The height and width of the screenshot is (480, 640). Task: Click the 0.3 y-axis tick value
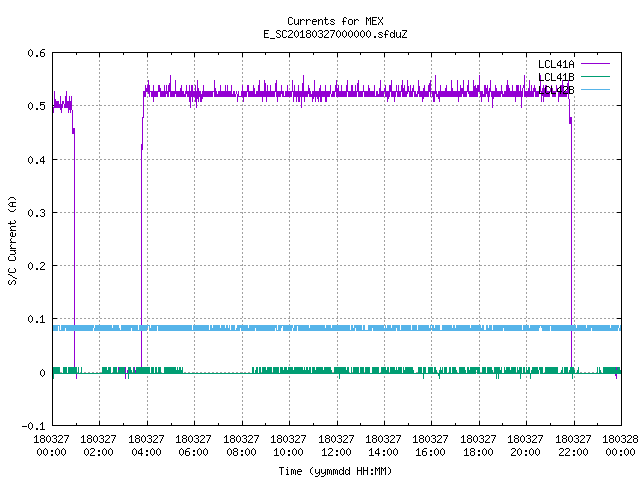36,213
